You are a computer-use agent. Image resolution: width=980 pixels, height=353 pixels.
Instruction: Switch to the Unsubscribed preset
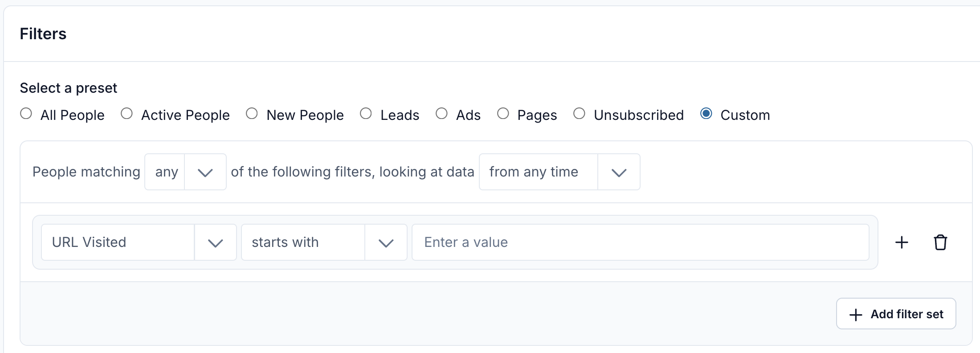click(x=580, y=114)
